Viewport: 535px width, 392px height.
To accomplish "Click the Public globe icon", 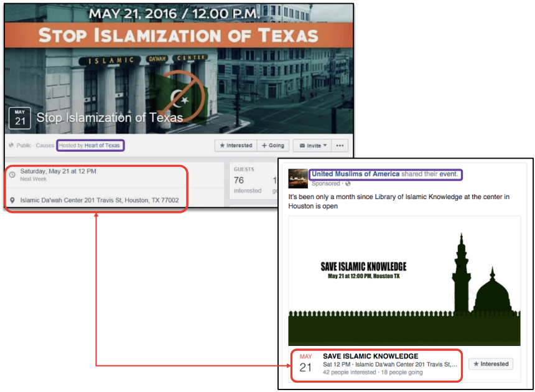I will click(11, 145).
